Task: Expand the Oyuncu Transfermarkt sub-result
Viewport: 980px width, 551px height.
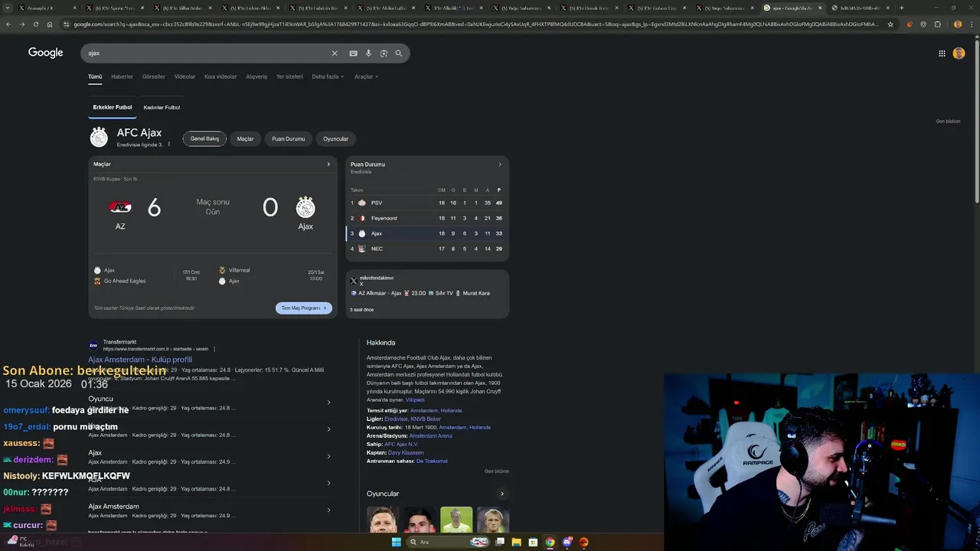Action: coord(328,403)
